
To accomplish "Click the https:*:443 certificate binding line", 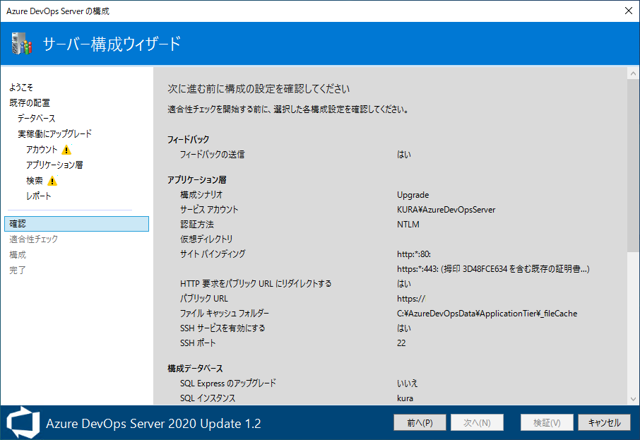I will pyautogui.click(x=493, y=269).
